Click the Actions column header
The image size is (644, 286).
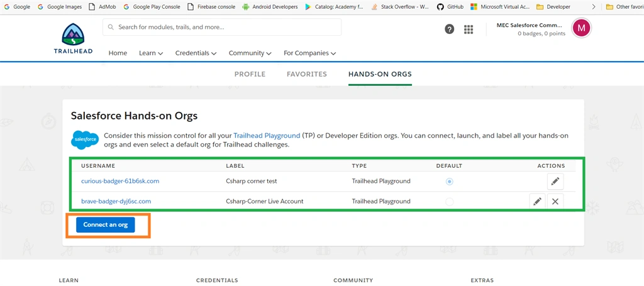pos(551,166)
